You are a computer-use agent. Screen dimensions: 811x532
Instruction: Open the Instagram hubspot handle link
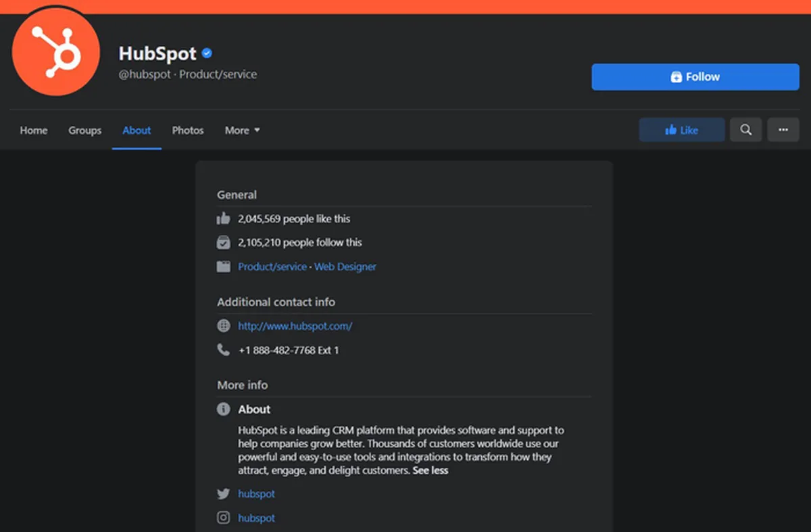click(257, 518)
